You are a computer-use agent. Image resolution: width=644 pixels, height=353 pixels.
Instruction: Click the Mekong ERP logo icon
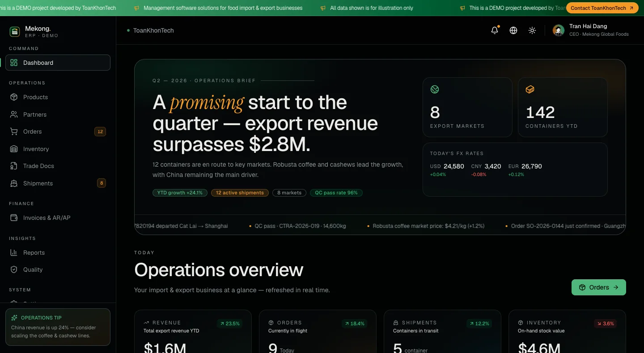[x=15, y=31]
